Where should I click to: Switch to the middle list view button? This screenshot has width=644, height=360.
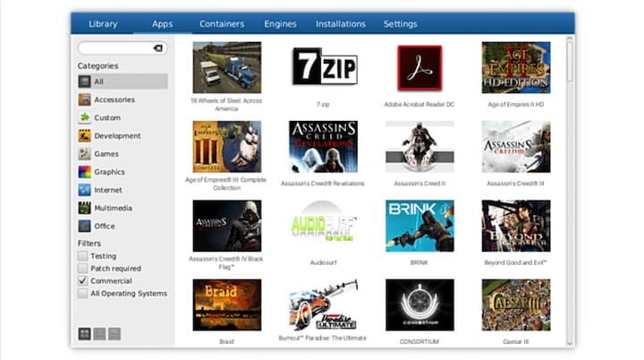pyautogui.click(x=99, y=334)
